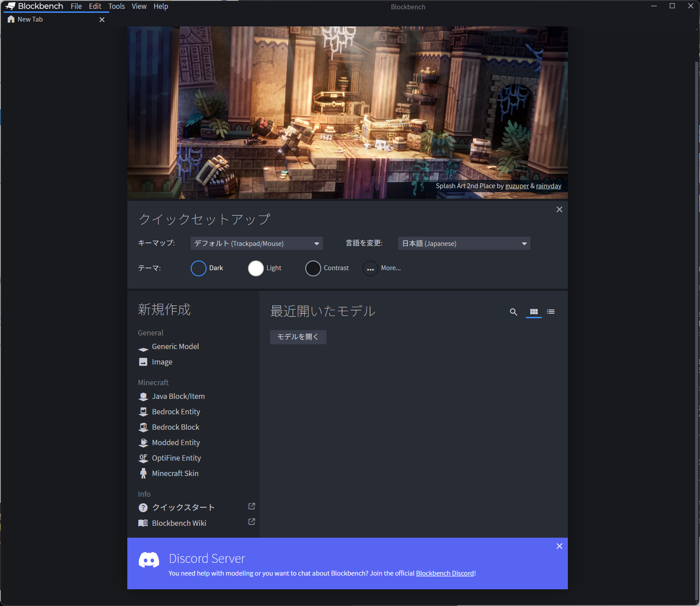This screenshot has height=606, width=700.
Task: Click the white Light theme circle
Action: click(x=256, y=268)
